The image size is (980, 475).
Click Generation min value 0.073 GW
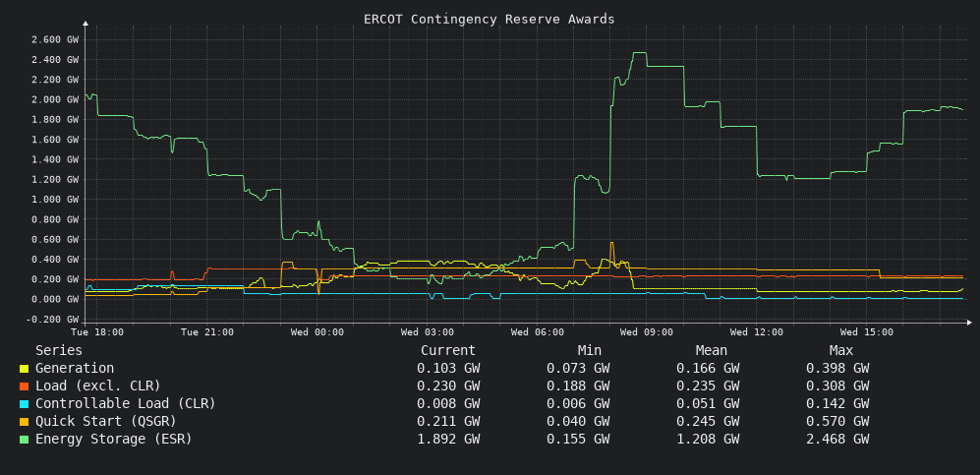click(x=578, y=369)
